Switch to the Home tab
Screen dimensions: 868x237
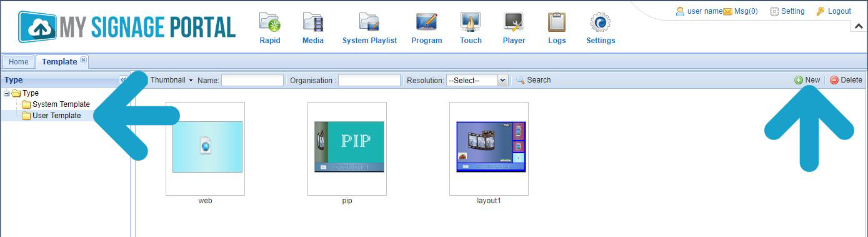(x=19, y=62)
